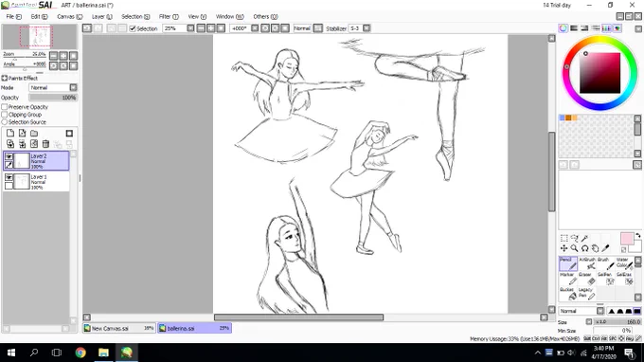Toggle the RGB slider panel
Image resolution: width=644 pixels, height=362 pixels.
click(x=574, y=28)
